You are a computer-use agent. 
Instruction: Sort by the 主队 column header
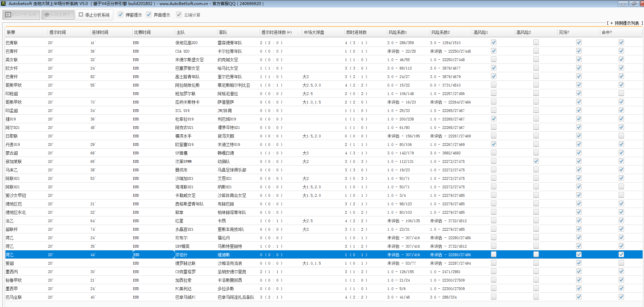[x=181, y=32]
